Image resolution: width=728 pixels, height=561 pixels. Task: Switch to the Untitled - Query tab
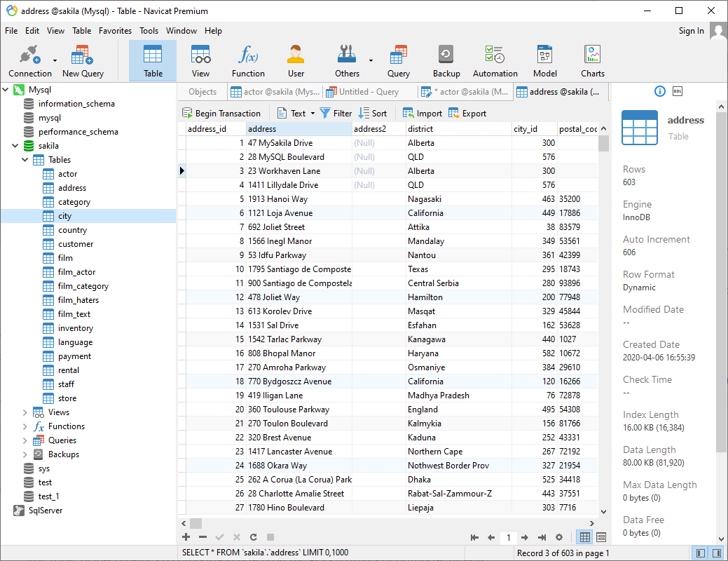tap(369, 92)
